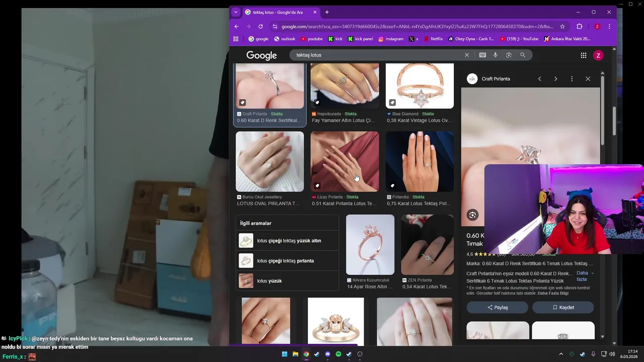Open the Burcu Okut Jewellery ring image
The image size is (644, 362).
[270, 161]
